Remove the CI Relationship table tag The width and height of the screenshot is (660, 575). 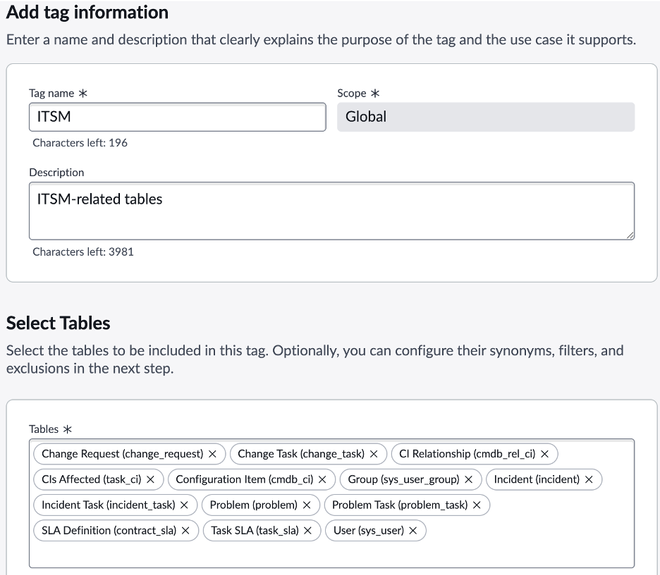pyautogui.click(x=544, y=454)
